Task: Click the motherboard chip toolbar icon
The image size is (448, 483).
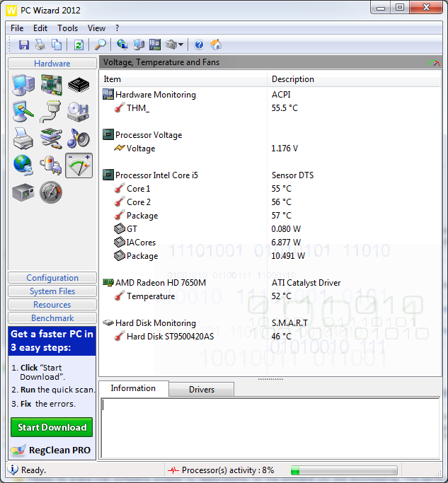Action: (155, 45)
